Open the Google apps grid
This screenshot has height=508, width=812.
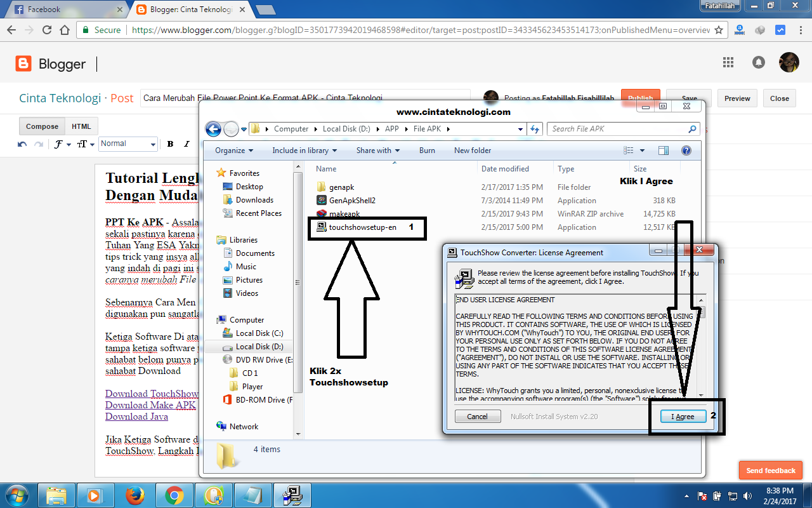coord(728,62)
